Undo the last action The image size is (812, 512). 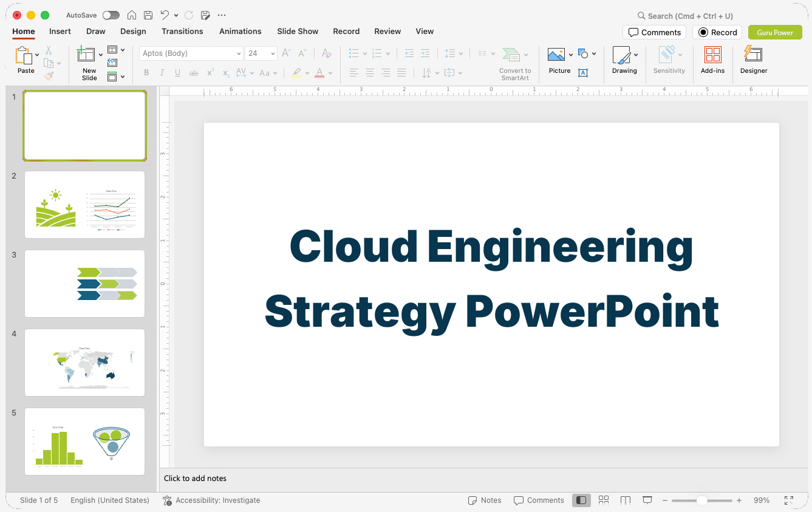(x=165, y=15)
